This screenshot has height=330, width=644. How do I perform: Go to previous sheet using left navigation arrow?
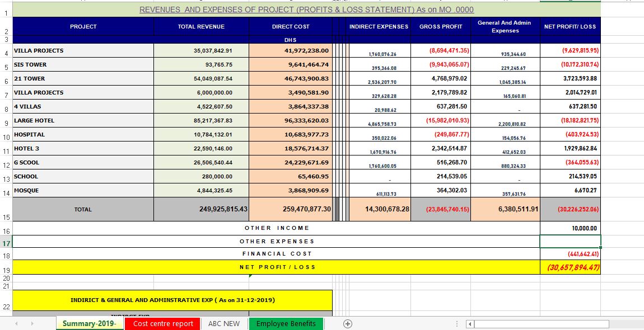[16, 324]
